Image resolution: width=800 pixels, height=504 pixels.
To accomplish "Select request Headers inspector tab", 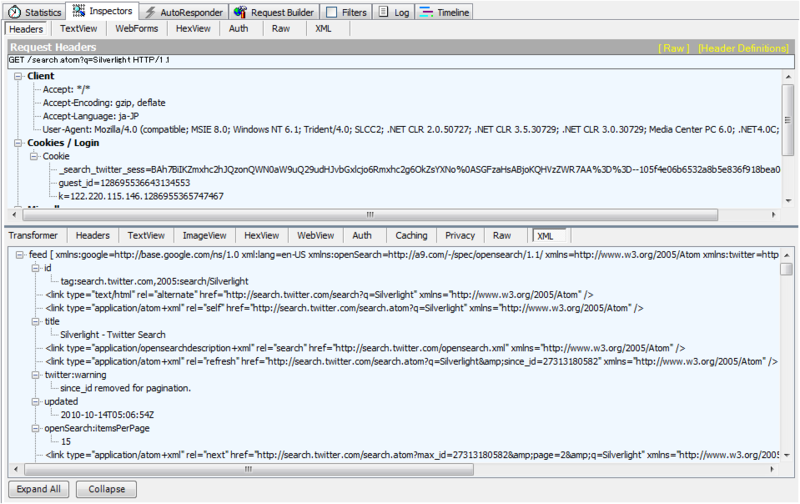I will [26, 29].
